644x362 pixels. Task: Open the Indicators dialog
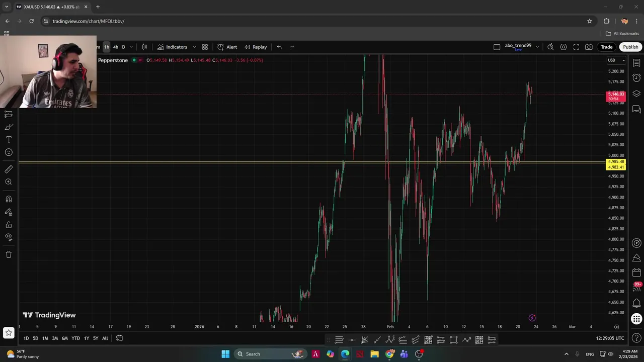coord(172,47)
